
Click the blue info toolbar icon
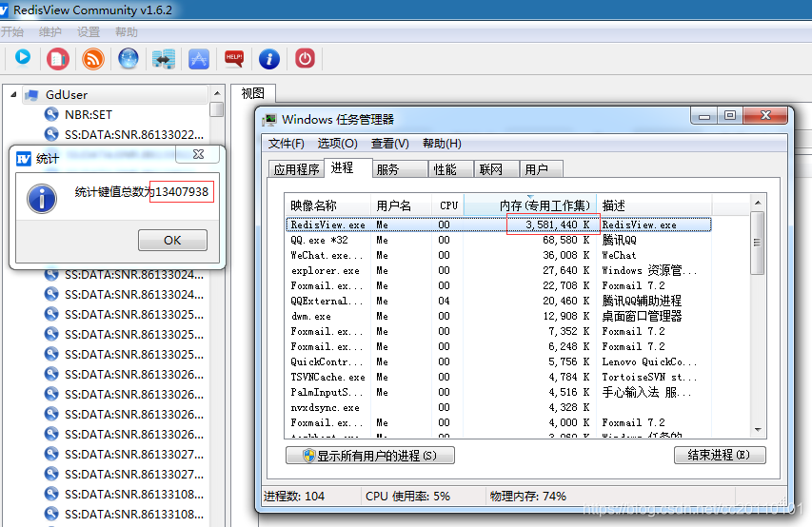[269, 59]
